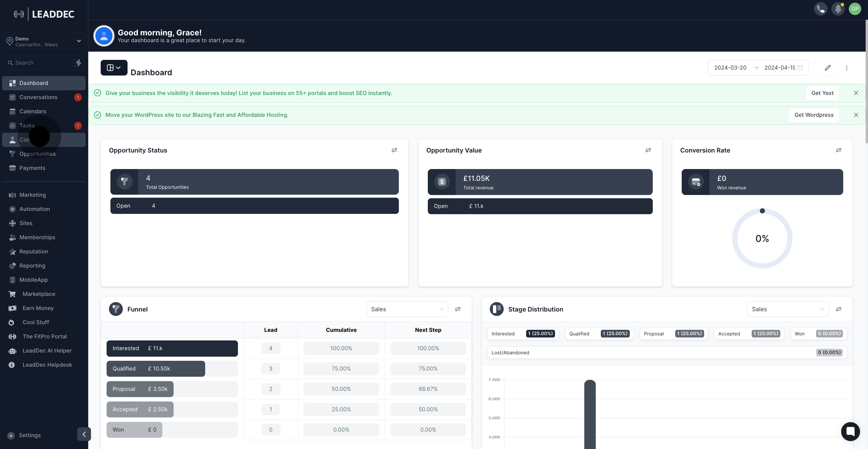868x449 pixels.
Task: Click the Total revenue dollar icon
Action: coord(442,182)
